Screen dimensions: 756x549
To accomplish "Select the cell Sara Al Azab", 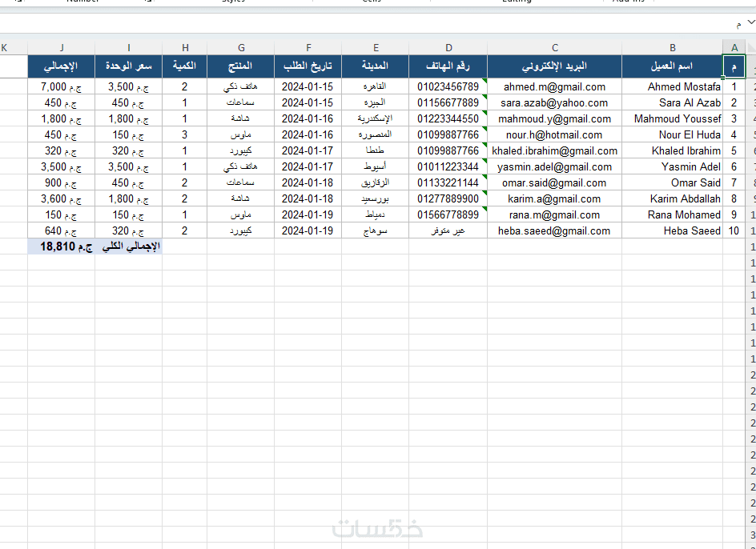I will [672, 102].
